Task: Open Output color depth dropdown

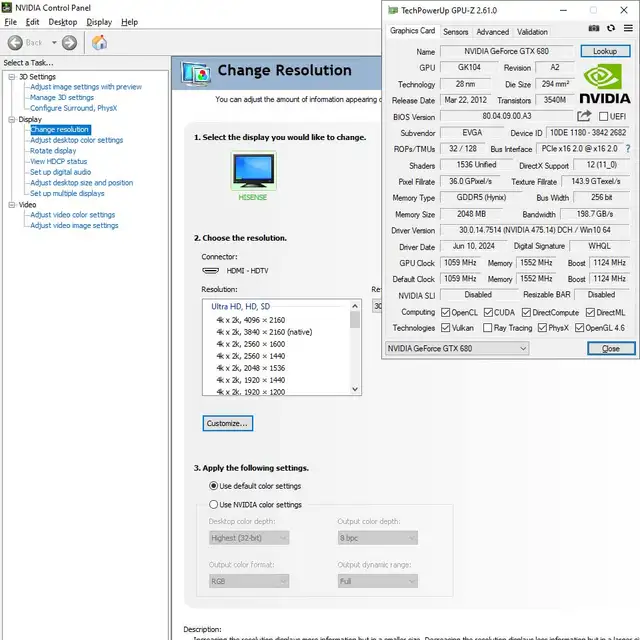Action: point(378,538)
